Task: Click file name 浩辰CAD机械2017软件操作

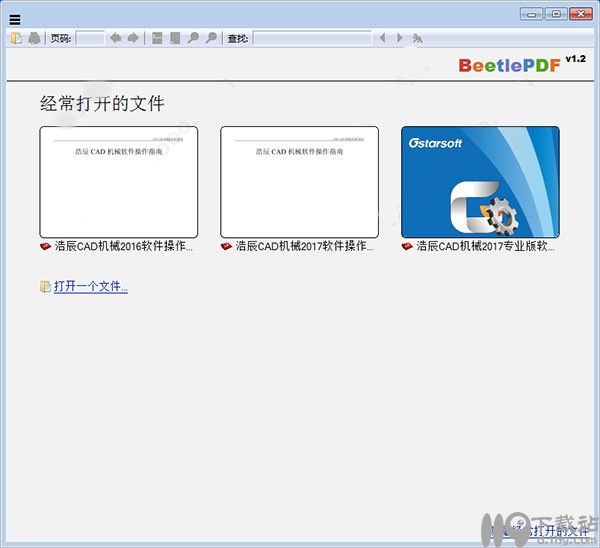Action: click(305, 246)
